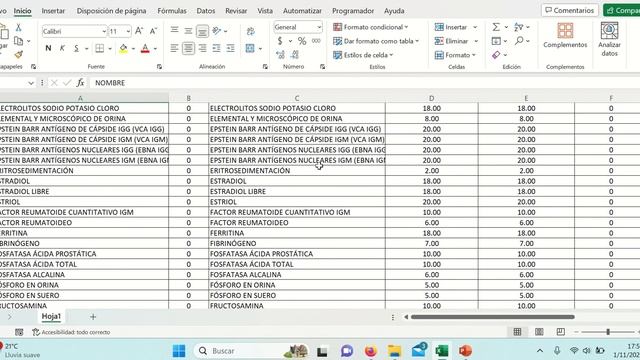Image resolution: width=640 pixels, height=360 pixels.
Task: Click the Cut scissors icon
Action: point(18,28)
